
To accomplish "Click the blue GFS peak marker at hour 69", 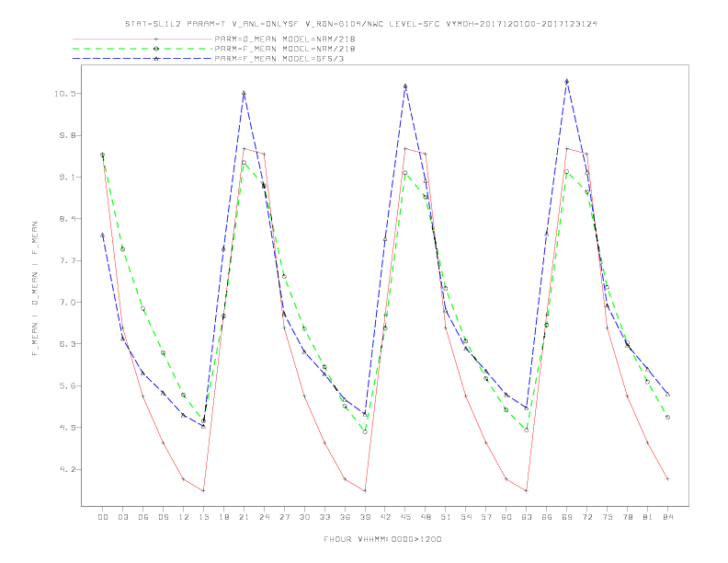I will (x=567, y=81).
